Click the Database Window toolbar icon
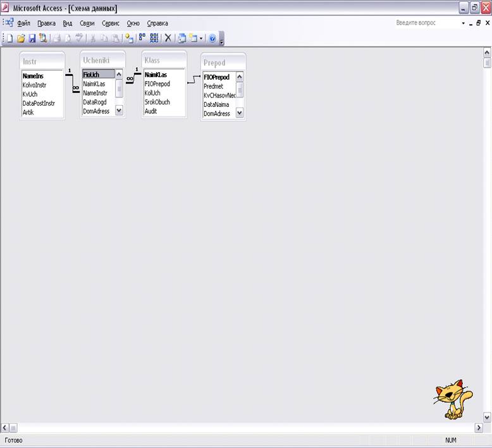The image size is (492, 448). pyautogui.click(x=182, y=39)
